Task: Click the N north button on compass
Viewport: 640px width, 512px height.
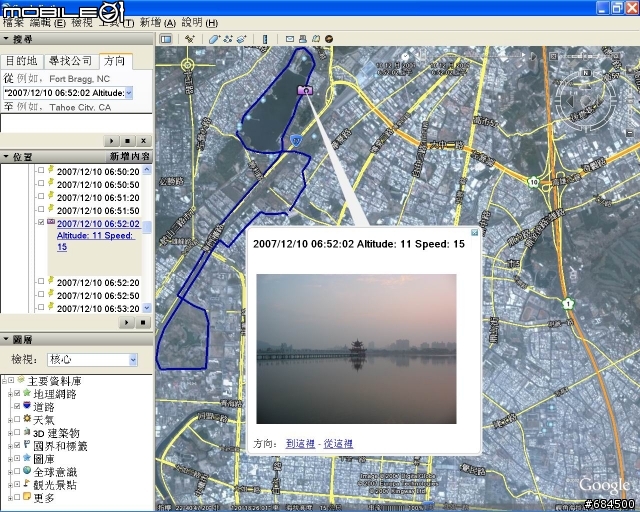Action: click(586, 73)
